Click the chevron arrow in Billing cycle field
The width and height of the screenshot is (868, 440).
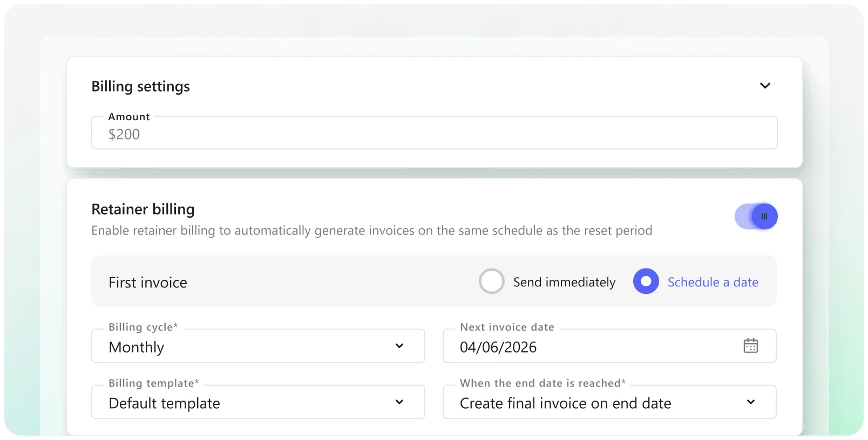click(399, 346)
